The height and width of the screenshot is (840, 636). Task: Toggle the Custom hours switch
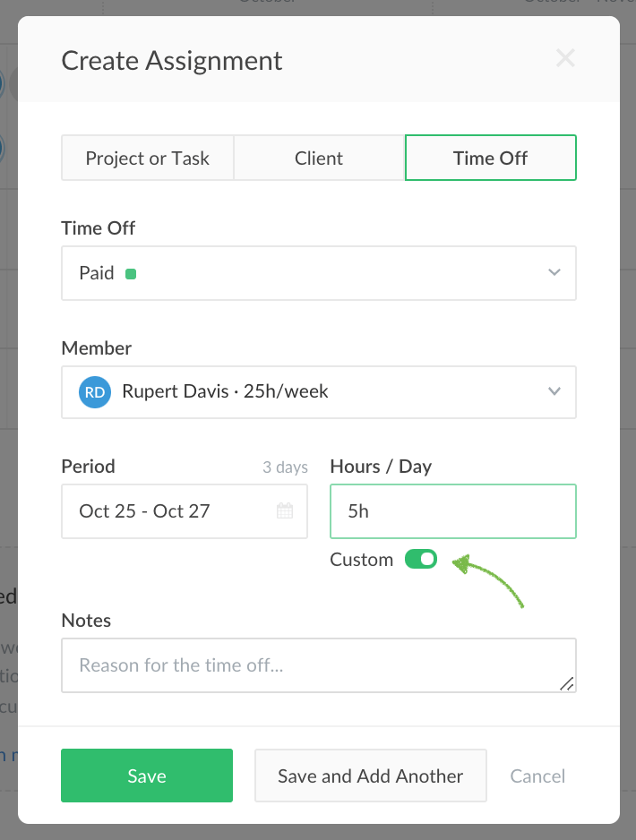click(420, 560)
